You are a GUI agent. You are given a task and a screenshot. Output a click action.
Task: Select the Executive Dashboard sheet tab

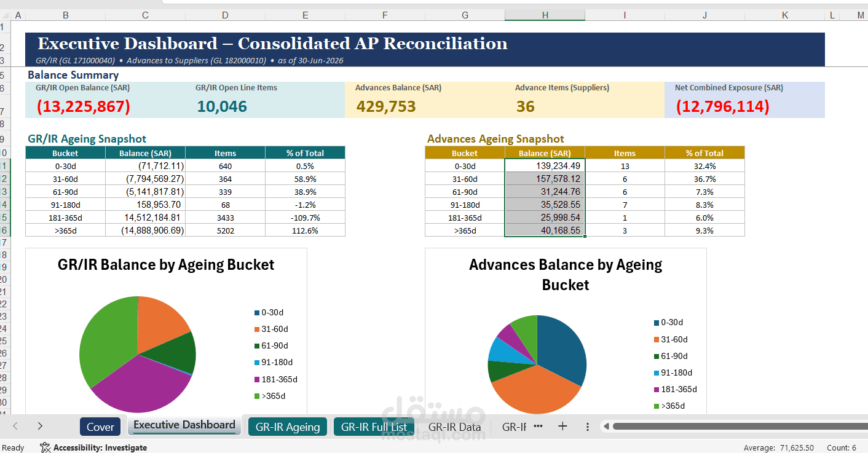[x=184, y=425]
